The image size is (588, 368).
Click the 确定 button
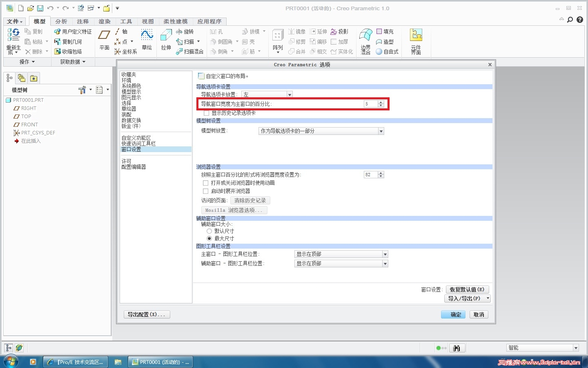tap(453, 314)
